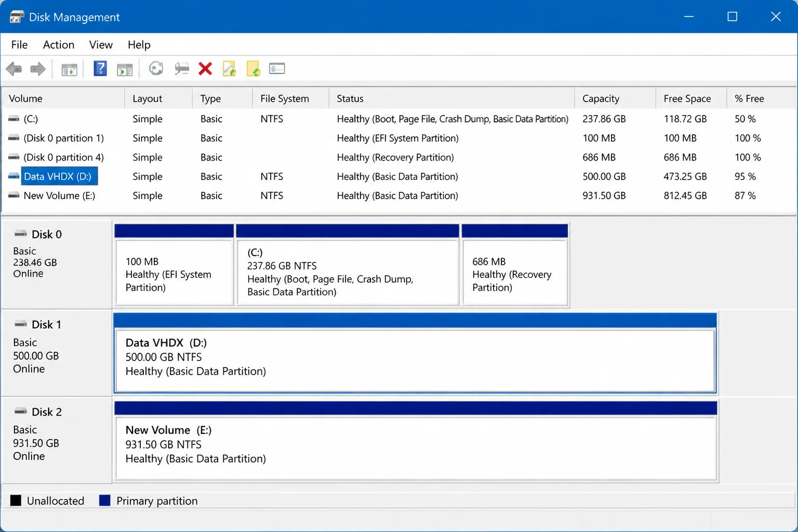Click 118.72 GB free space cell
Screen dimensions: 798x532
click(685, 119)
